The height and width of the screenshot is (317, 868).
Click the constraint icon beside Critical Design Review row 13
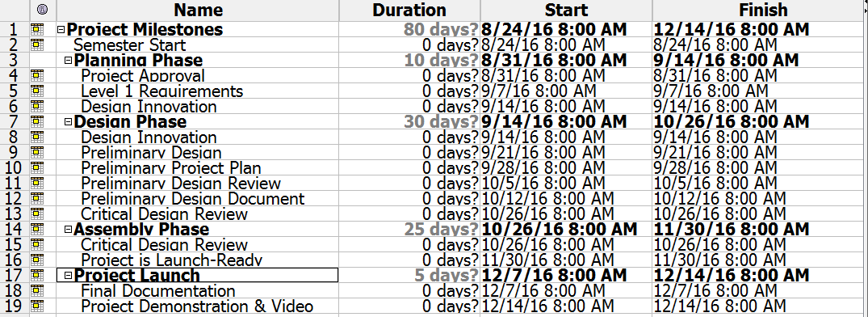tap(38, 213)
